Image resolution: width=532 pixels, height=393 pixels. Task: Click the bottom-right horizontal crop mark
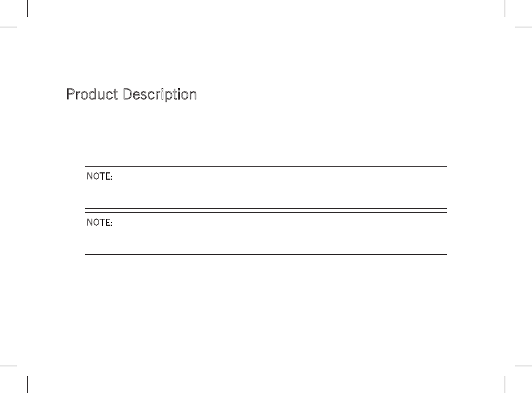[523, 366]
